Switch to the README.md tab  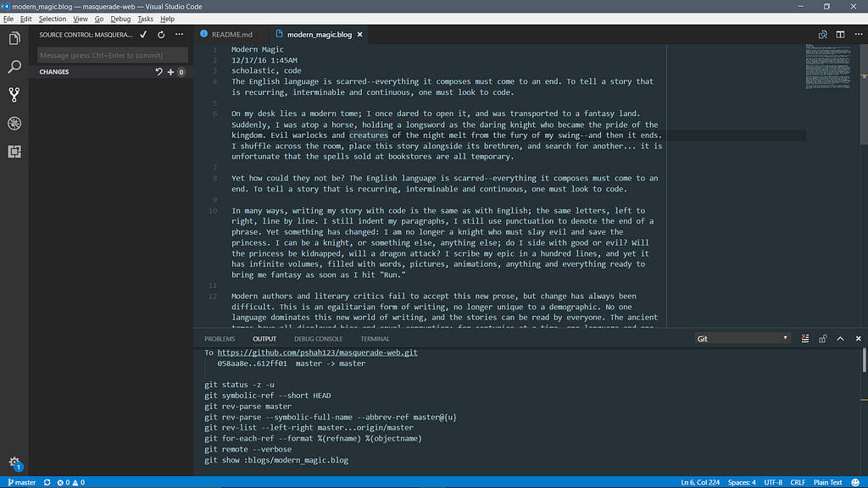tap(231, 34)
